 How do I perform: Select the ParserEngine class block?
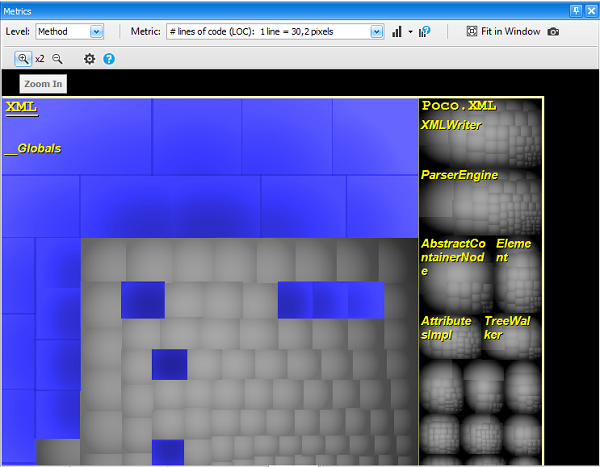(480, 201)
